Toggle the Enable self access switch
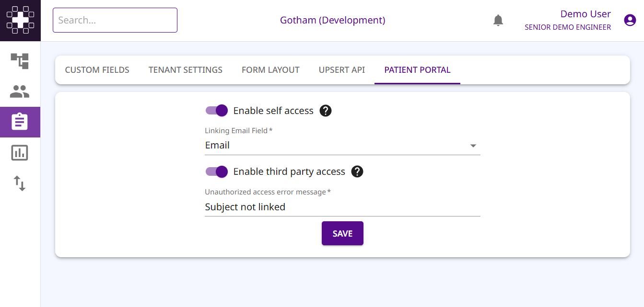 217,111
